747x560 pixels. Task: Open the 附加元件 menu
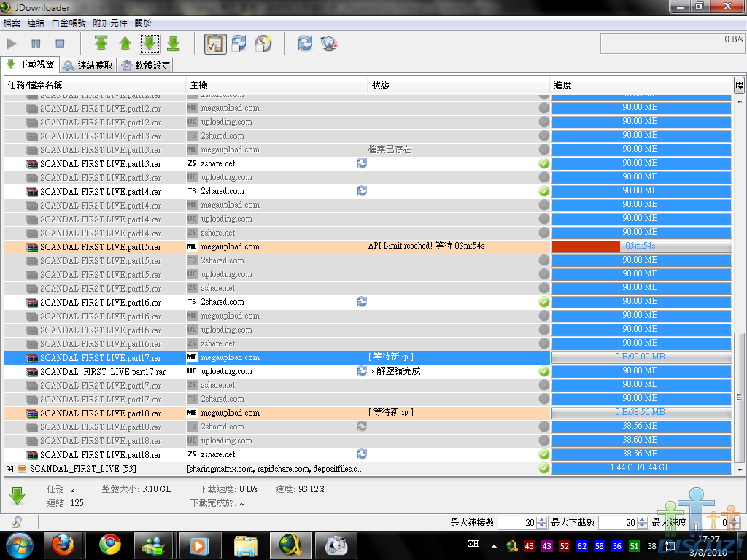click(110, 23)
